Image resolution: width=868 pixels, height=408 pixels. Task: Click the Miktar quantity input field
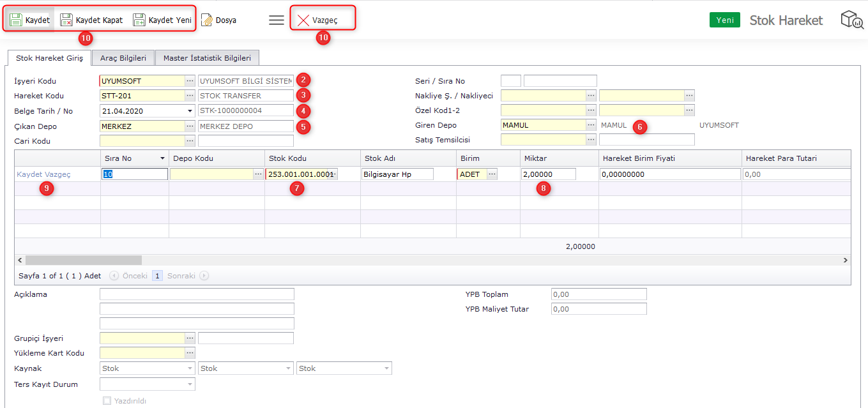tap(548, 174)
